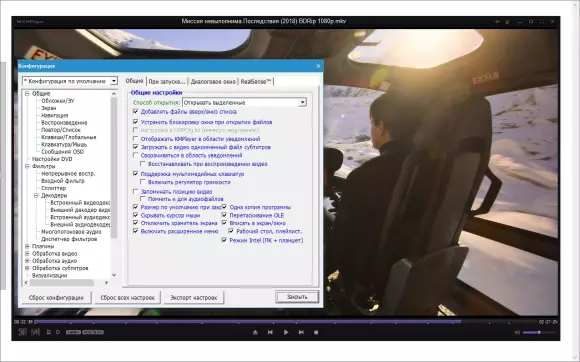Viewport: 580px width, 362px height.
Task: Select 'Сообщения OSD' tree item
Action: 63,152
